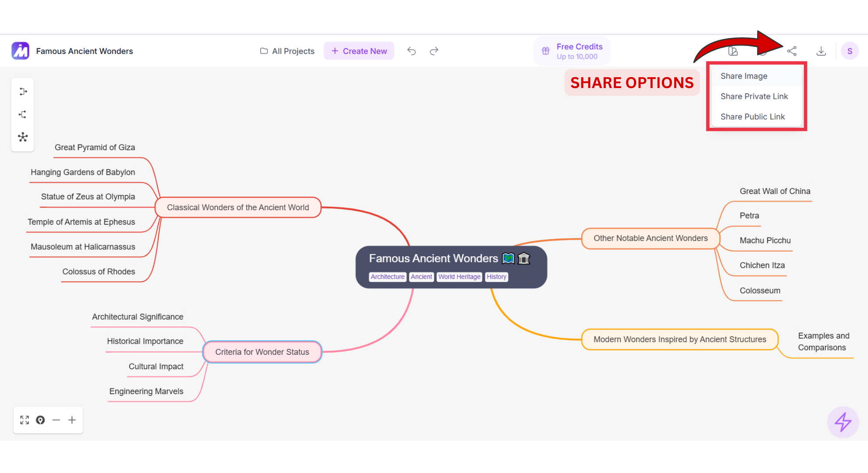
Task: Click the Create New button
Action: [359, 51]
